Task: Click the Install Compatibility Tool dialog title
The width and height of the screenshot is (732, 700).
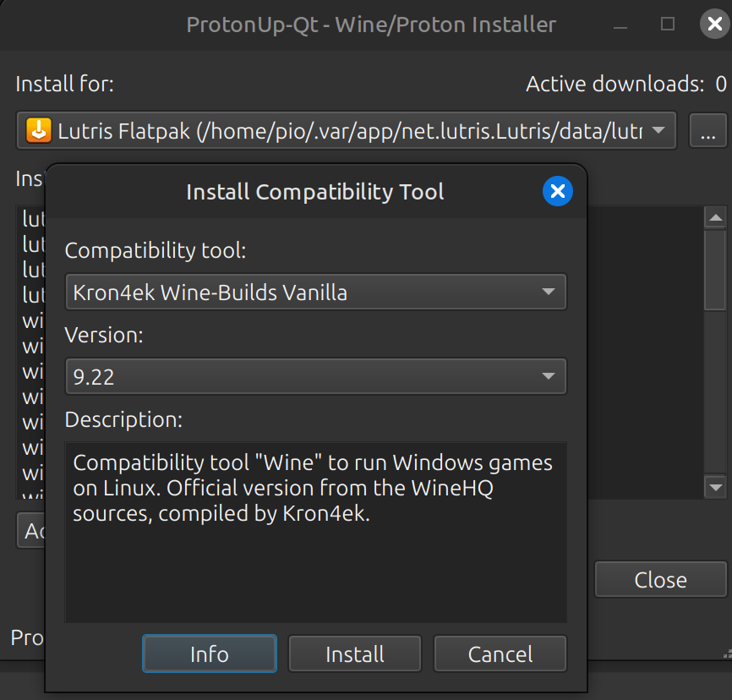Action: pos(314,192)
